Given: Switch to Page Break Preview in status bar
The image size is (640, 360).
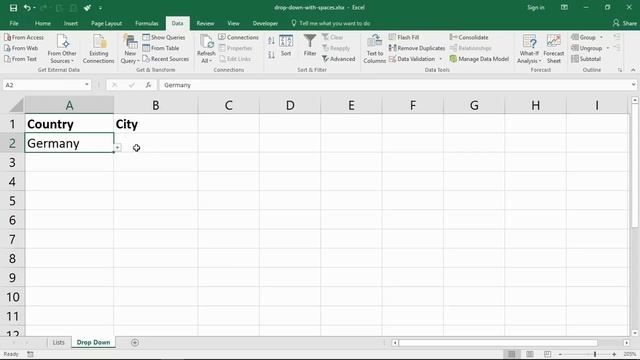Looking at the screenshot, I should [x=547, y=354].
